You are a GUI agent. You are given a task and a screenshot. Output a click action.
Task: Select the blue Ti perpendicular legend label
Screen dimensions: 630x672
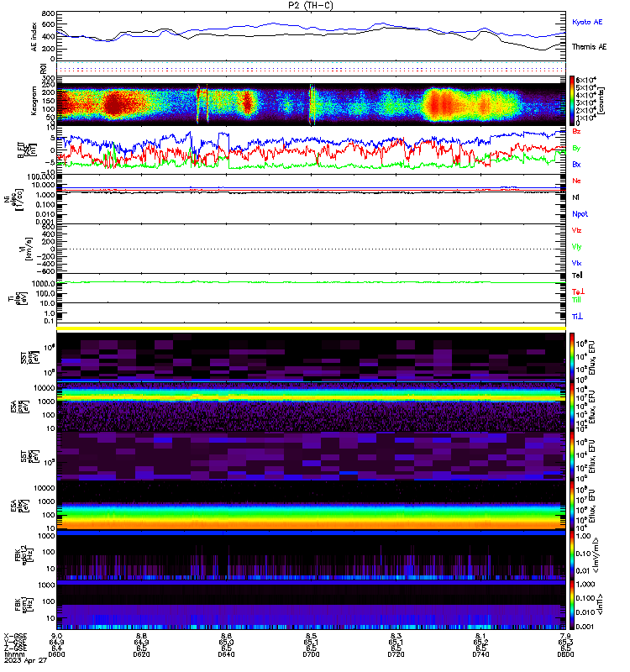577,317
